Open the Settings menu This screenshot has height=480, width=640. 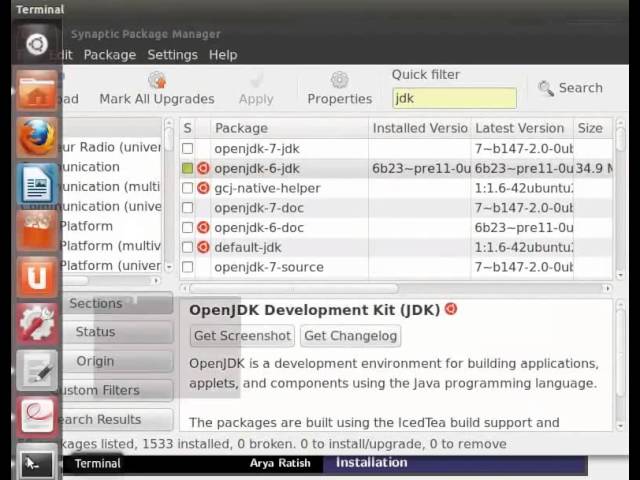(173, 55)
